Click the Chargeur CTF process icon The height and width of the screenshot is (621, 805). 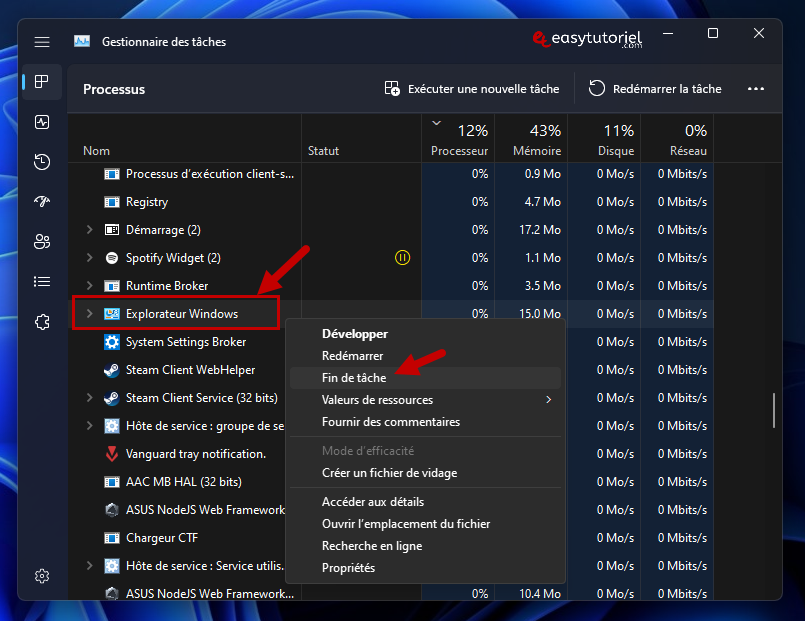pos(111,538)
